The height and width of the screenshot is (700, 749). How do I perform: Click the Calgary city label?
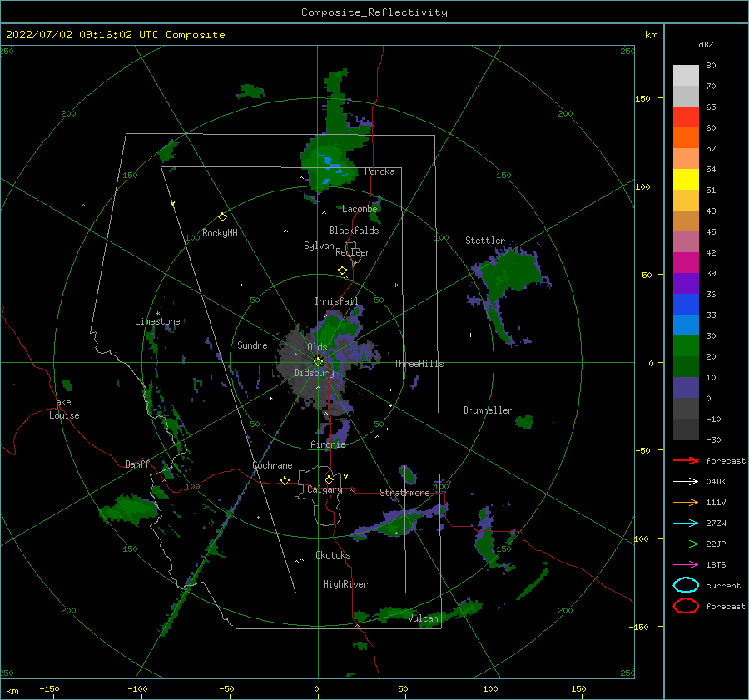coord(325,489)
